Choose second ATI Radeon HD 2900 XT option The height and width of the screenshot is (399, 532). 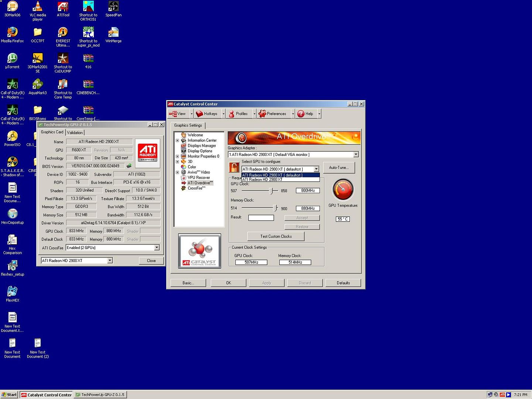tap(280, 180)
